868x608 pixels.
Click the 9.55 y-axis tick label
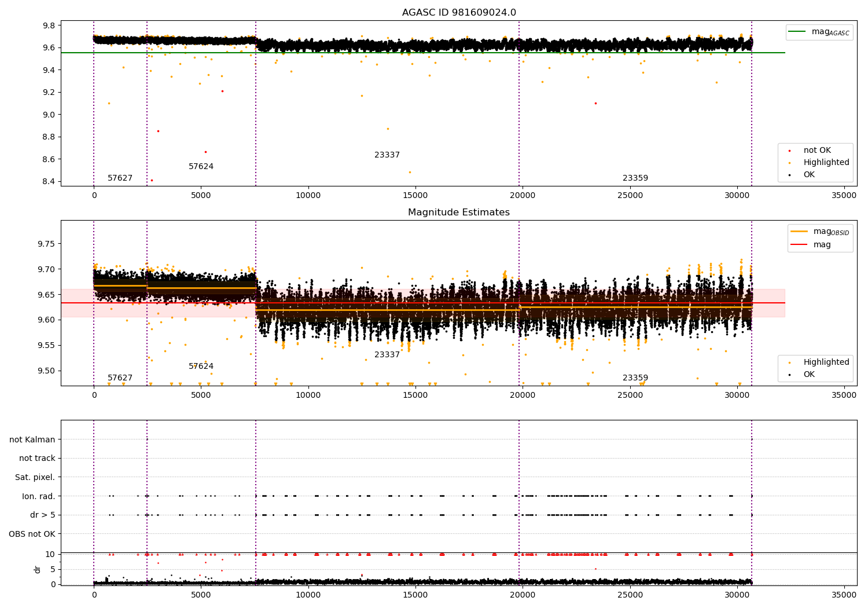pyautogui.click(x=47, y=346)
